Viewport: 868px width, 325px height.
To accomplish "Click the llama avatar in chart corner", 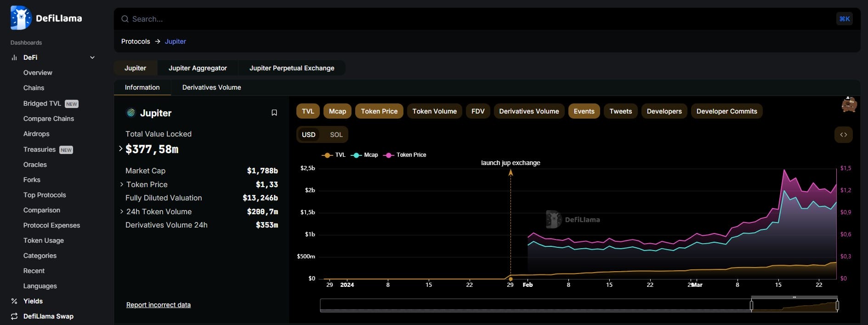I will pos(849,105).
